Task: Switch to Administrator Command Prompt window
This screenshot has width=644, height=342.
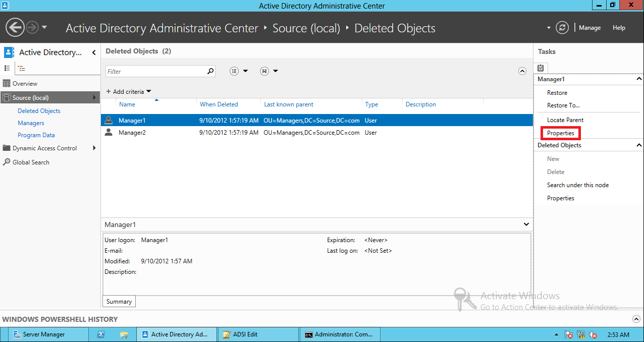Action: [x=340, y=334]
